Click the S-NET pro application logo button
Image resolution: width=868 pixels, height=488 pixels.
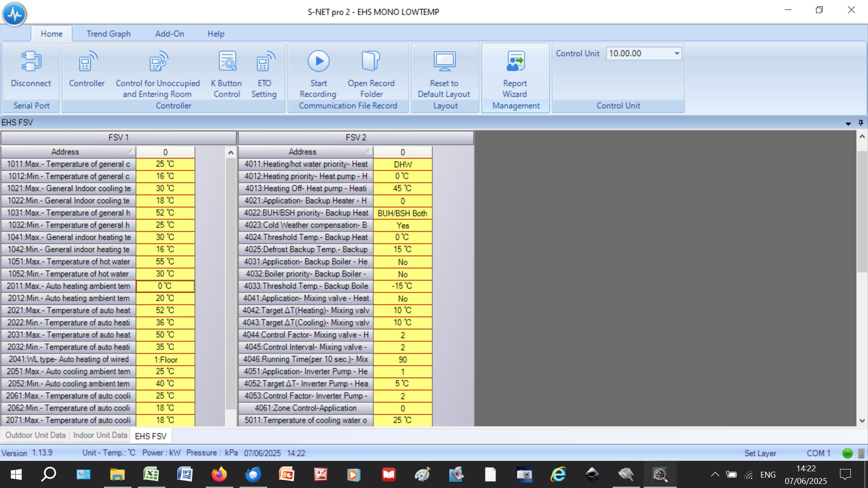click(x=14, y=14)
